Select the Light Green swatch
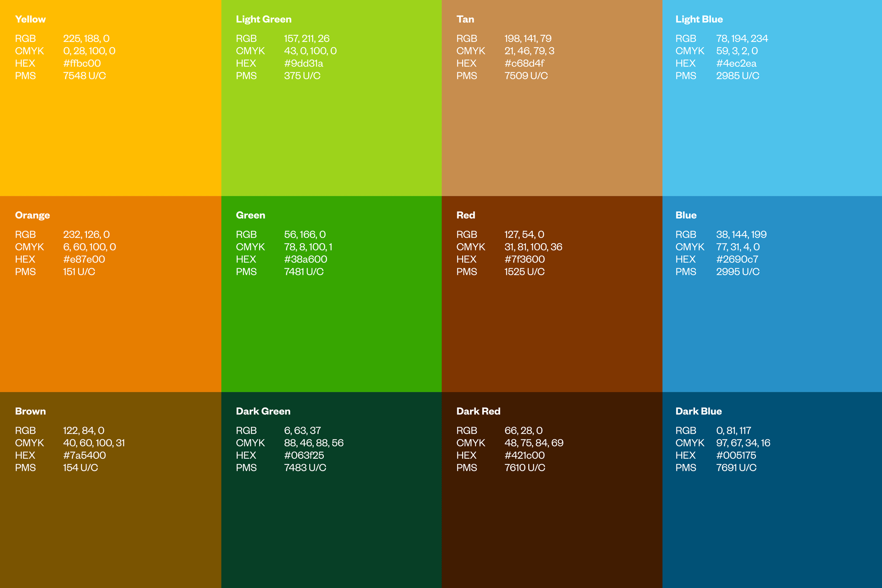Image resolution: width=882 pixels, height=588 pixels. 331,132
